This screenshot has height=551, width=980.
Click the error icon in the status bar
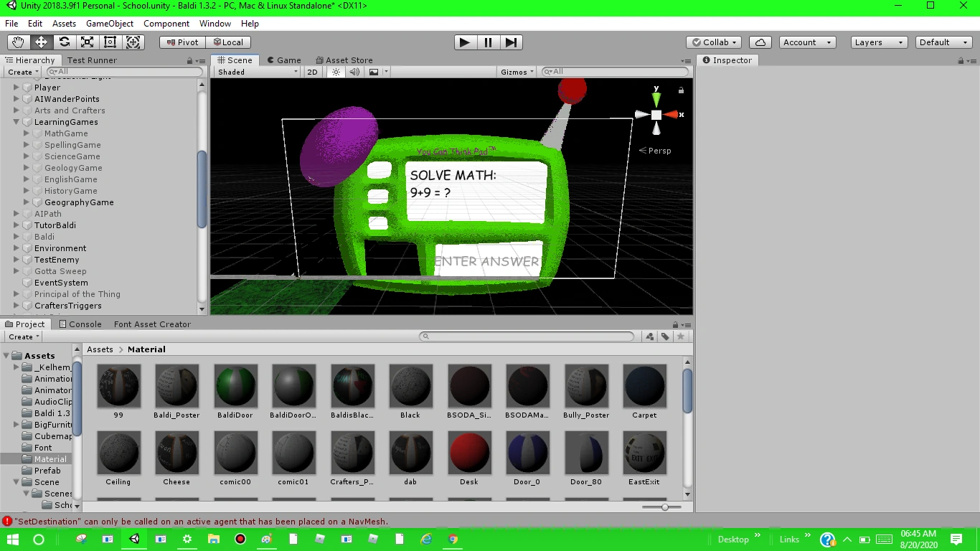point(7,522)
